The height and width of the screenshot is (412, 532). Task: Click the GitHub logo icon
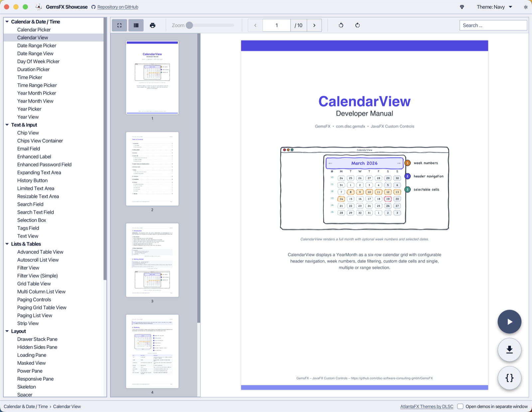tap(93, 7)
